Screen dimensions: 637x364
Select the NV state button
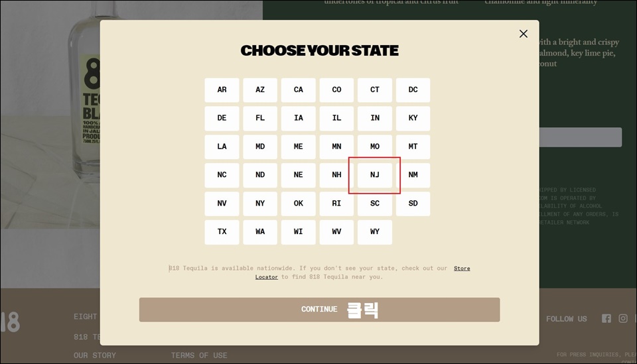(x=222, y=204)
